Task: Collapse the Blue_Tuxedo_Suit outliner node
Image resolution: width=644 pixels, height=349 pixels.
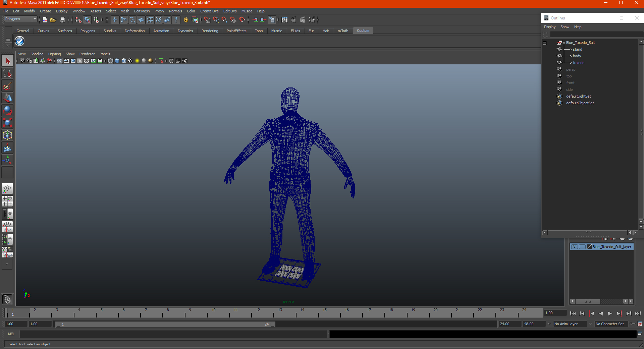Action: click(x=545, y=43)
